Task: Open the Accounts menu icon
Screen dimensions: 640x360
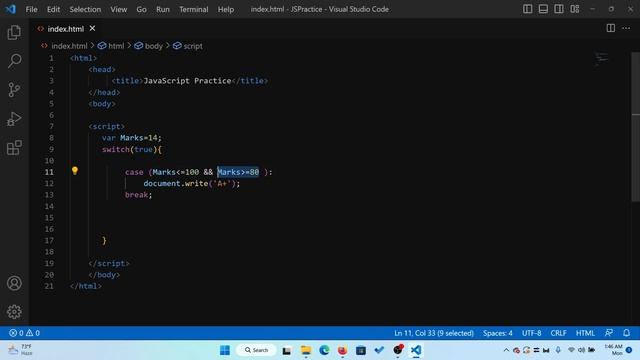Action: point(14,283)
